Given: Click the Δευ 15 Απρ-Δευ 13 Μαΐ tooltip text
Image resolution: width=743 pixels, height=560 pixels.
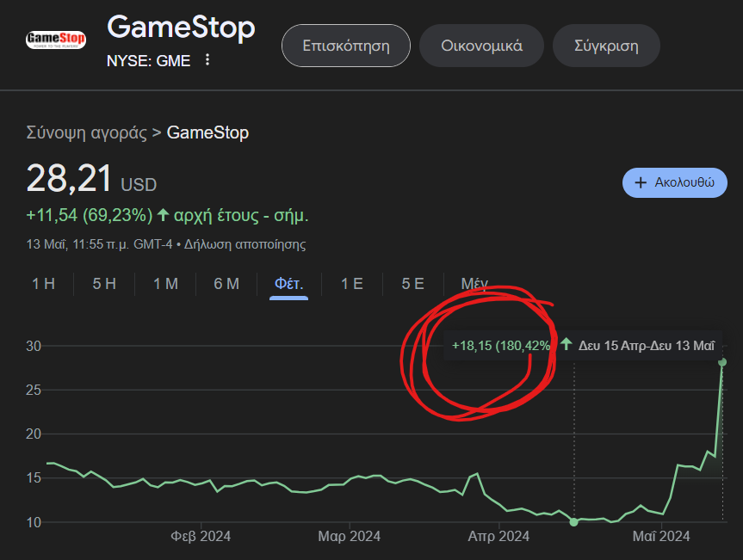Looking at the screenshot, I should 647,346.
